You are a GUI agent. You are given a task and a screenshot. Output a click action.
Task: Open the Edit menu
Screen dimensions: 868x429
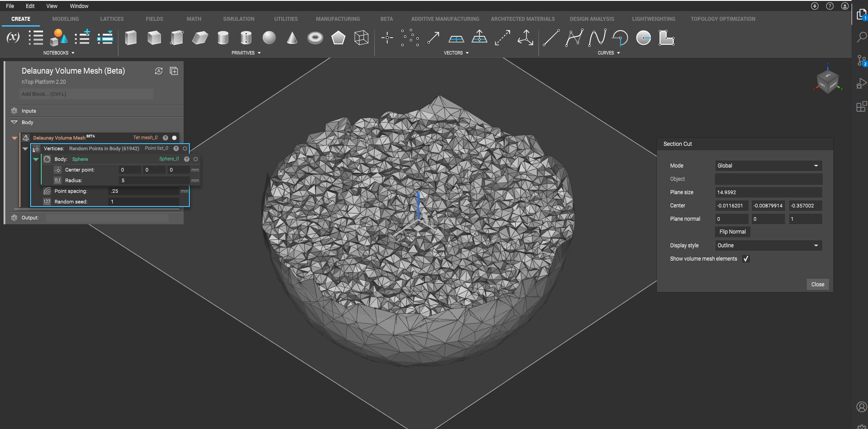[30, 6]
